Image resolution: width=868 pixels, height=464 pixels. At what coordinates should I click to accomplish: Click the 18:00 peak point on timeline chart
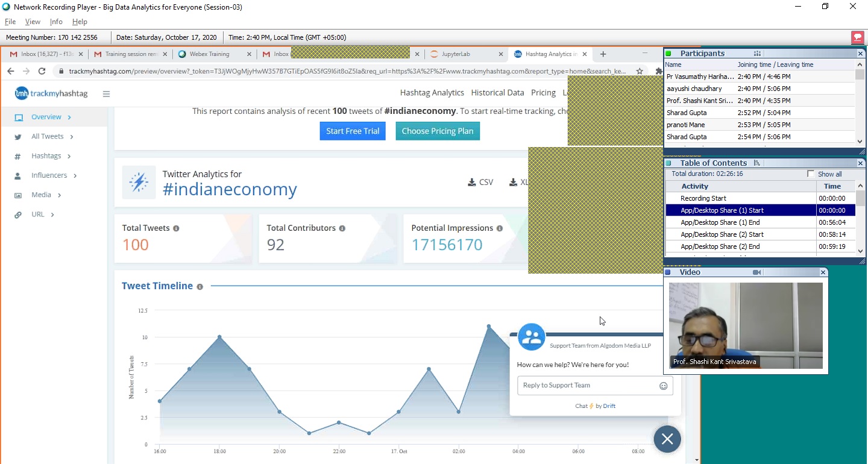click(219, 337)
